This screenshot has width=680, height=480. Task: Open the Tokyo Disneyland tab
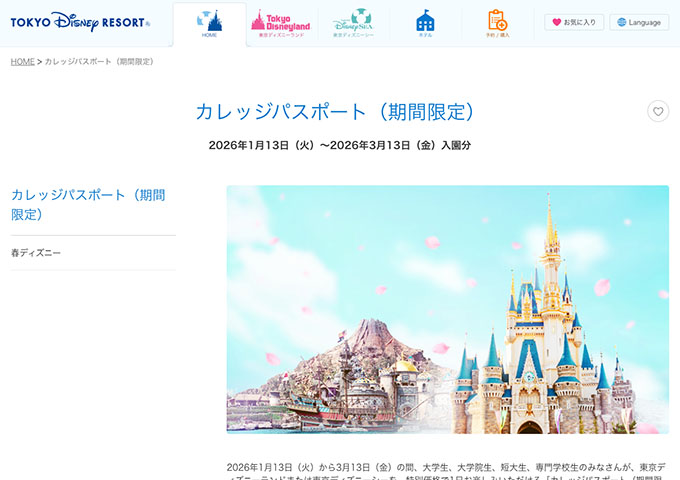pos(281,24)
